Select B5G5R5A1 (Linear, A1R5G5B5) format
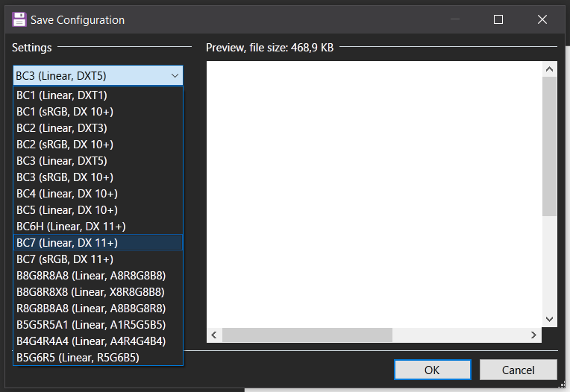The height and width of the screenshot is (392, 570). (x=98, y=325)
